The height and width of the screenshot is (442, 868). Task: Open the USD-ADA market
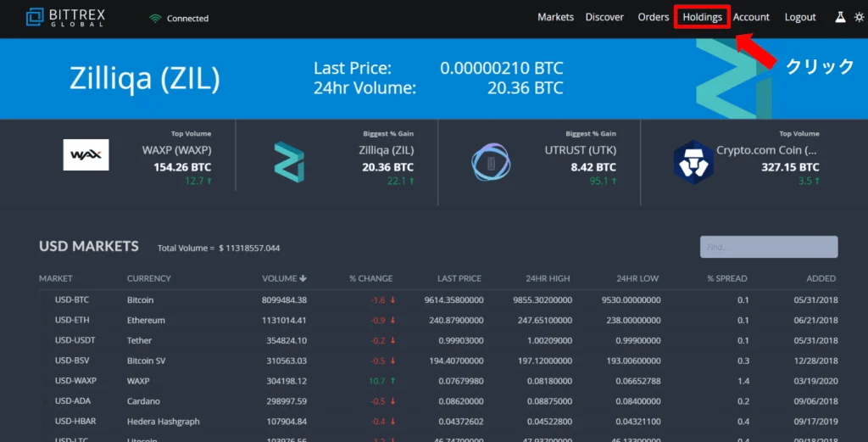72,401
